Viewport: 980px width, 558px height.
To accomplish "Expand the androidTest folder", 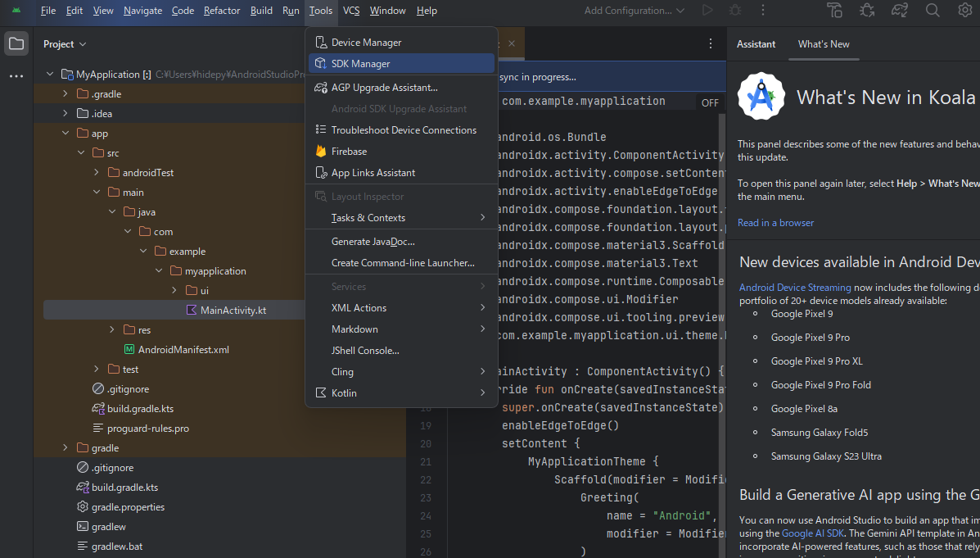I will (x=97, y=172).
